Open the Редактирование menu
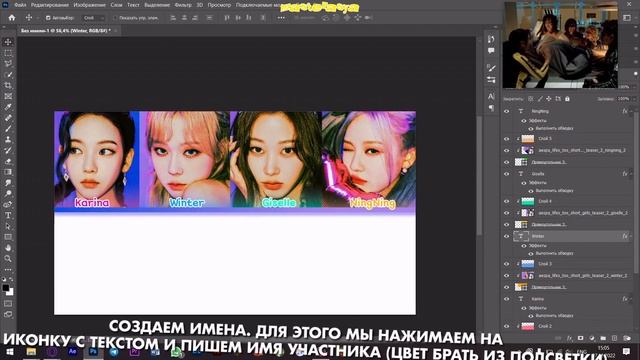The height and width of the screenshot is (360, 640). coord(50,5)
